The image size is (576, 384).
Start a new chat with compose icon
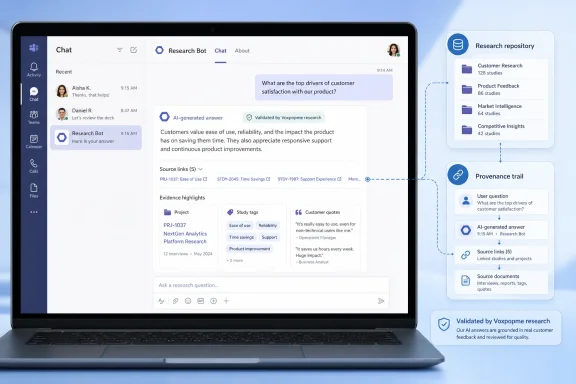[133, 50]
